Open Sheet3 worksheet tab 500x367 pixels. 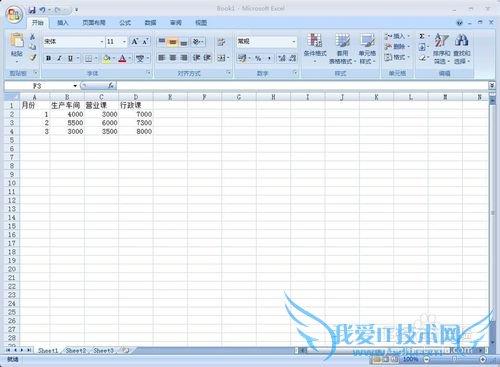[104, 350]
